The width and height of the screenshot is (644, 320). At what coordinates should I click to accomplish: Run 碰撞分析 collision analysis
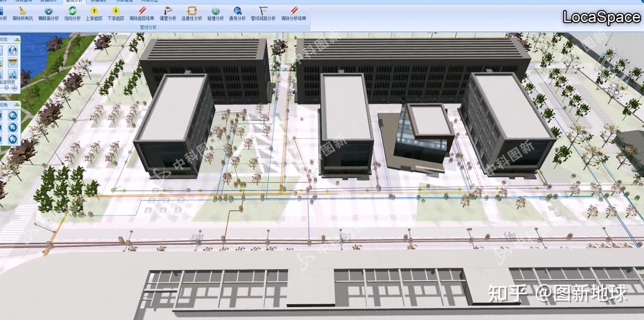[x=215, y=14]
